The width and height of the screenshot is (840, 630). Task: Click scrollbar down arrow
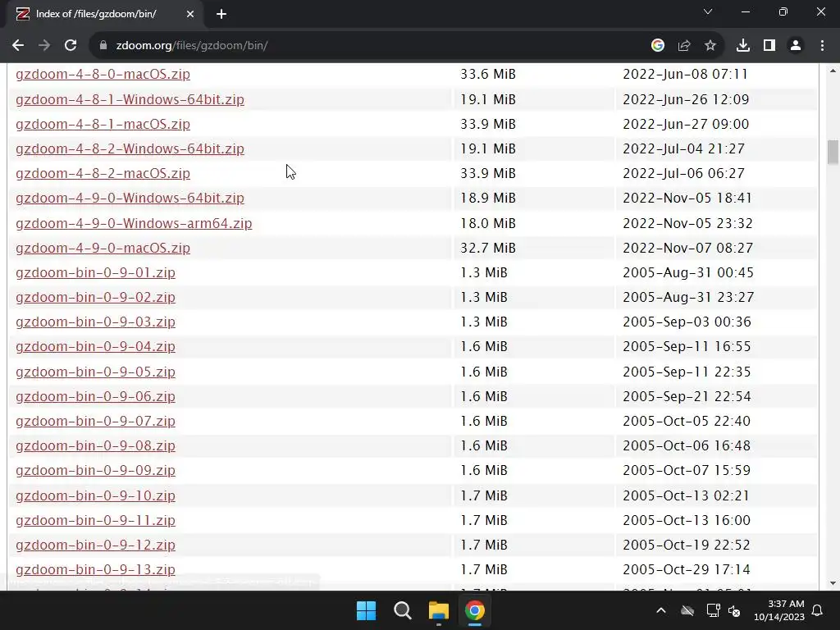[833, 583]
